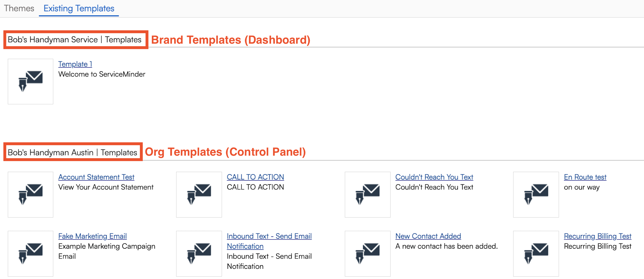The image size is (644, 279).
Task: Click Fake Marketing Email template icon
Action: [x=31, y=253]
